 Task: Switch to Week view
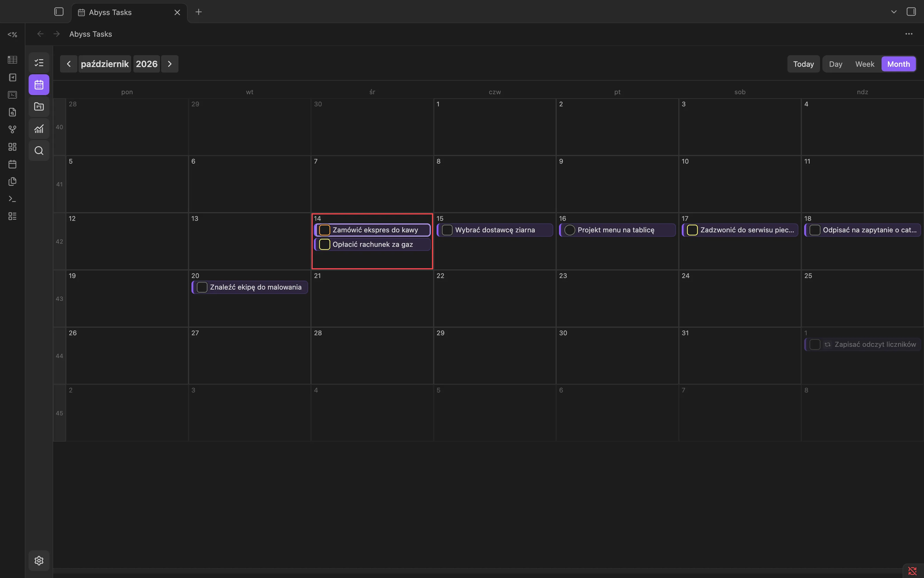[865, 64]
